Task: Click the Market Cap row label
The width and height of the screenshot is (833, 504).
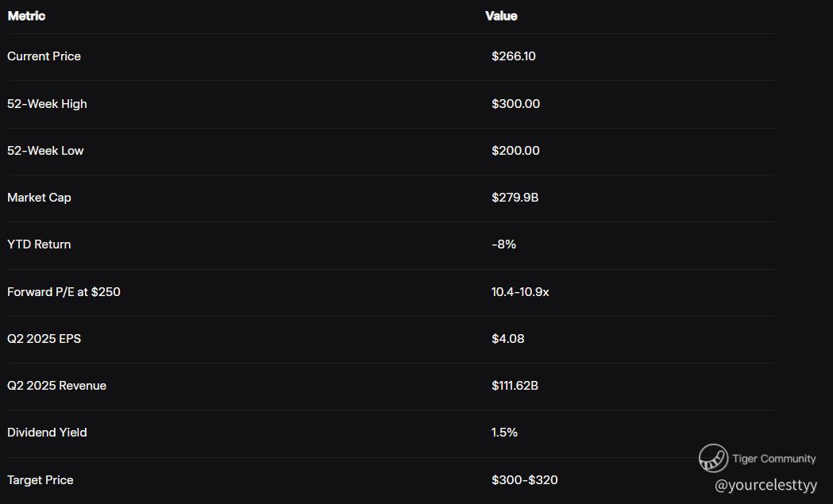Action: (x=39, y=198)
